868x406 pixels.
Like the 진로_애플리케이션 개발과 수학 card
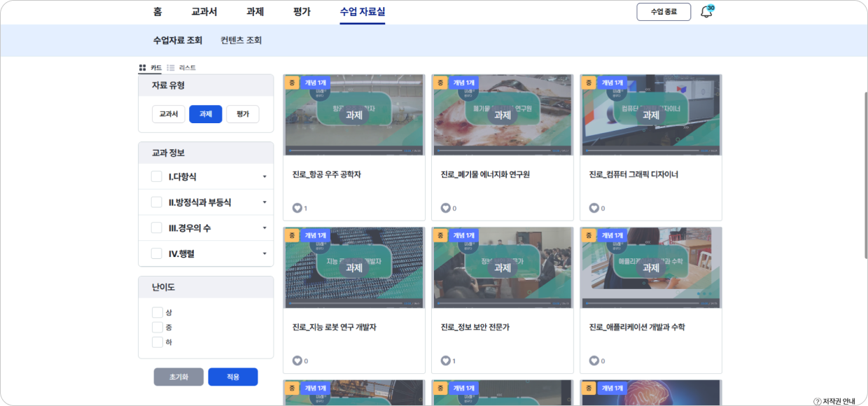point(594,360)
